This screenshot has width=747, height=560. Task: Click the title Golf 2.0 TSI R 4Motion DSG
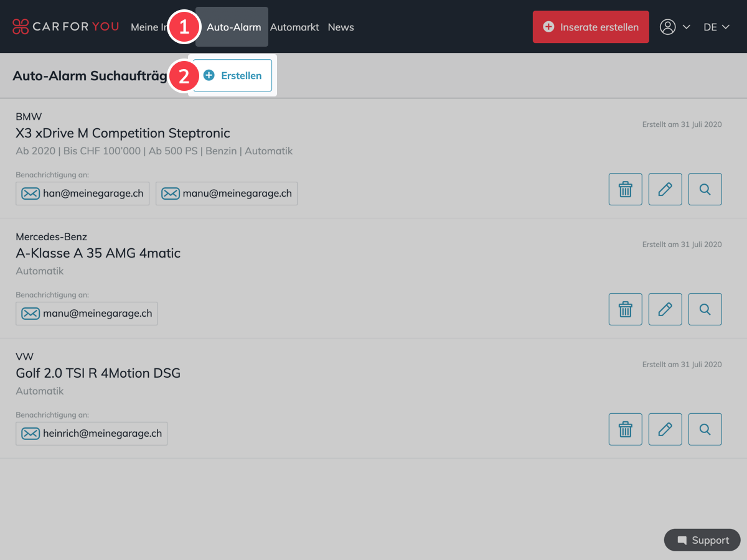pyautogui.click(x=98, y=373)
